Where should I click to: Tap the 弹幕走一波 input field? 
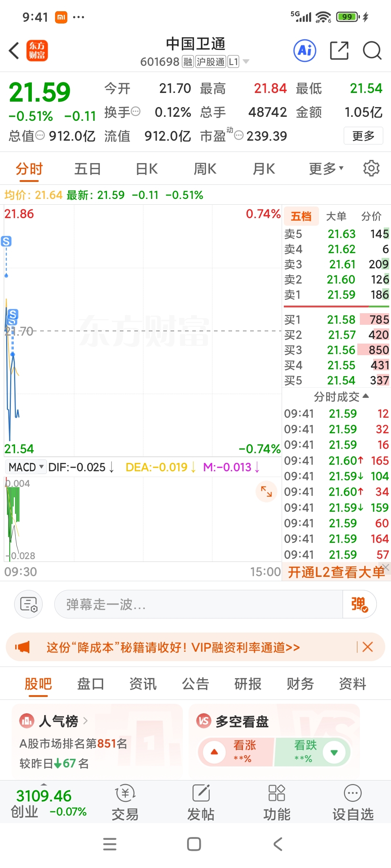198,604
